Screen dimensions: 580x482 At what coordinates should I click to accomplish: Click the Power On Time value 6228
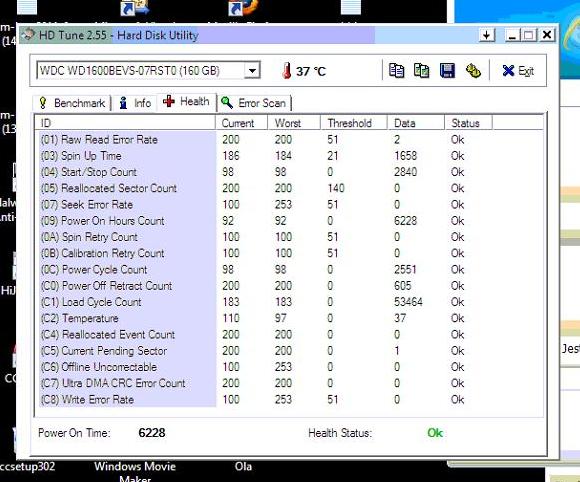[152, 433]
